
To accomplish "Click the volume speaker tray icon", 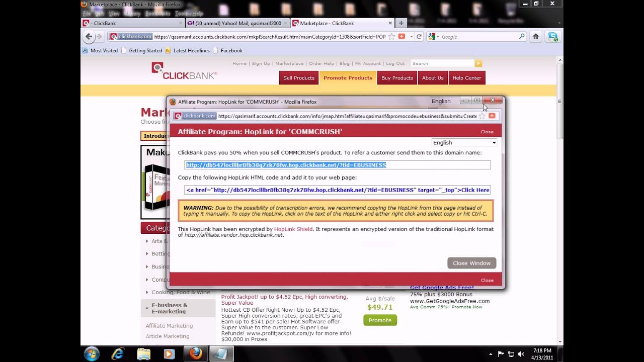I will (521, 354).
